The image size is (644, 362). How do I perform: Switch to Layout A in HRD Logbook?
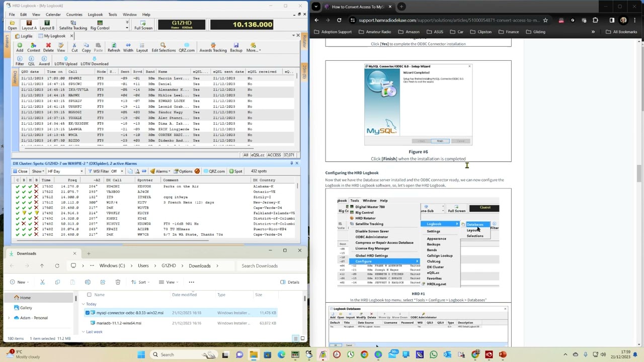point(29,25)
